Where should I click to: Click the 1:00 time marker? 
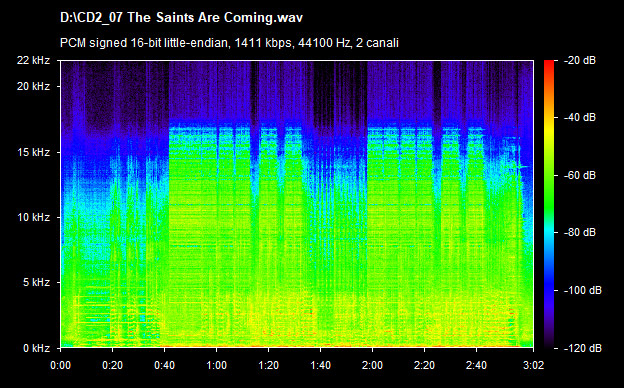(216, 365)
